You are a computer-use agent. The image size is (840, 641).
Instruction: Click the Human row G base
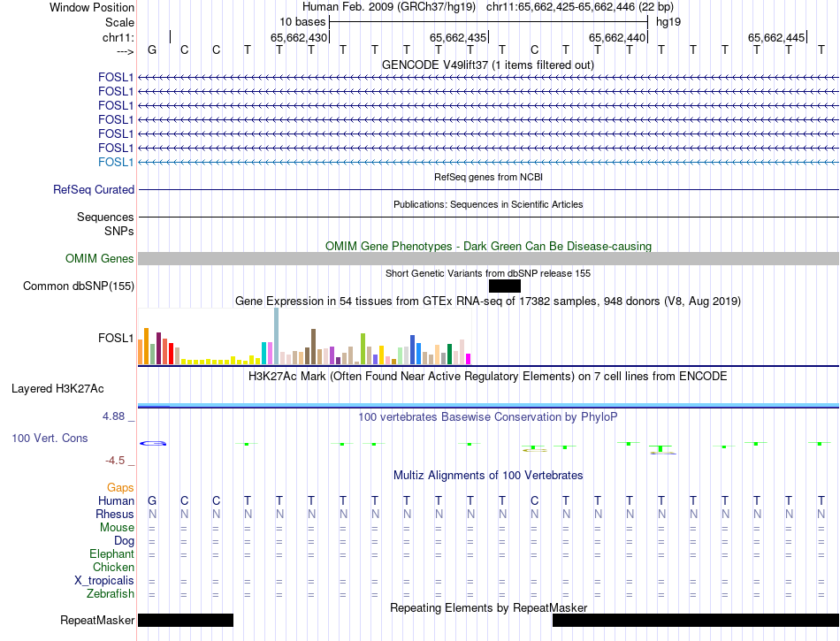(152, 500)
